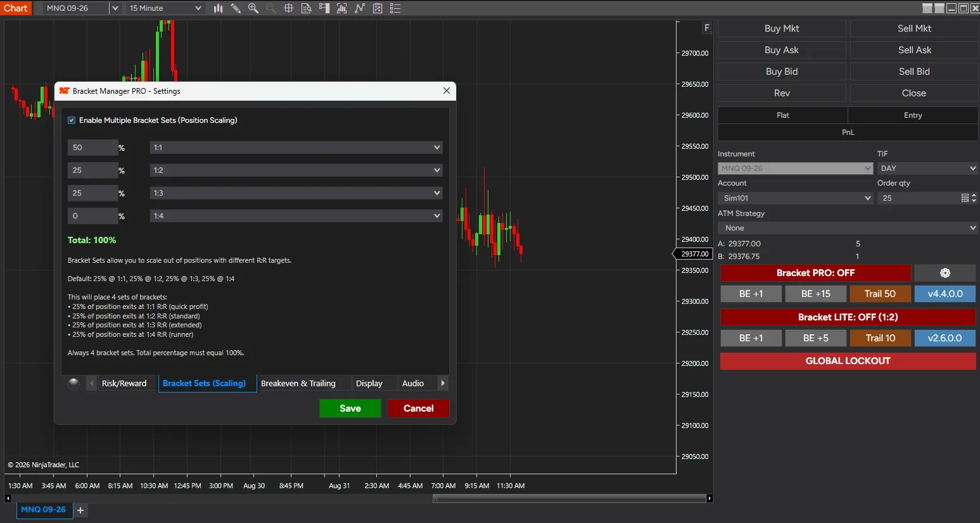The height and width of the screenshot is (523, 980).
Task: Click the green Save button
Action: point(350,408)
